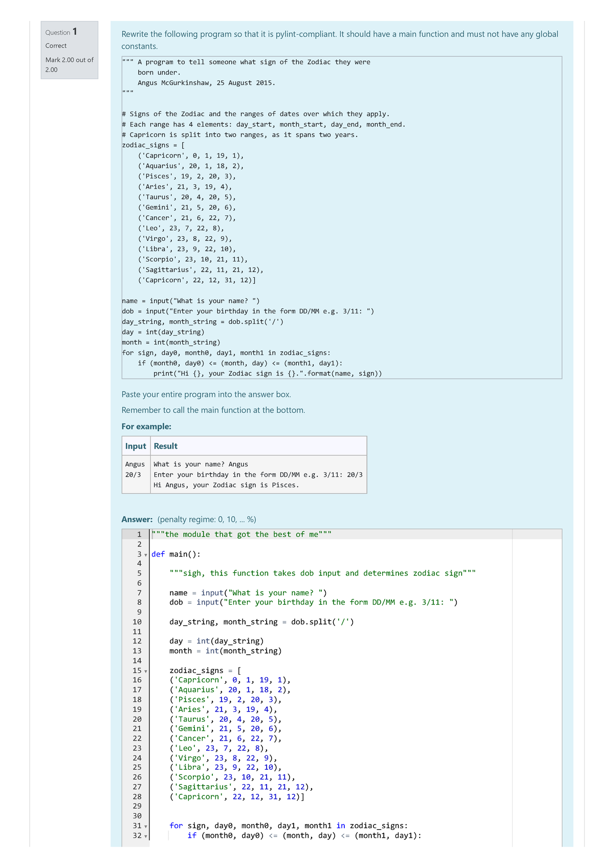Click the Input column header in example table
The height and width of the screenshot is (868, 614).
point(136,446)
